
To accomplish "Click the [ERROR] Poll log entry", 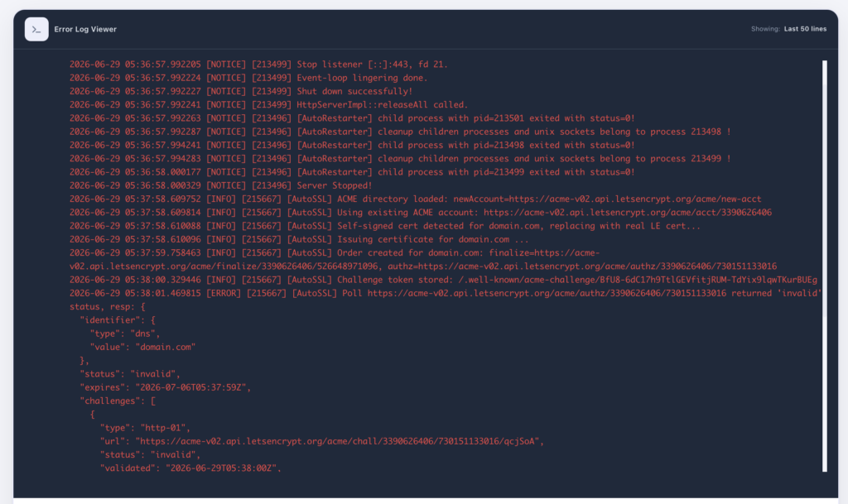I will (x=445, y=293).
